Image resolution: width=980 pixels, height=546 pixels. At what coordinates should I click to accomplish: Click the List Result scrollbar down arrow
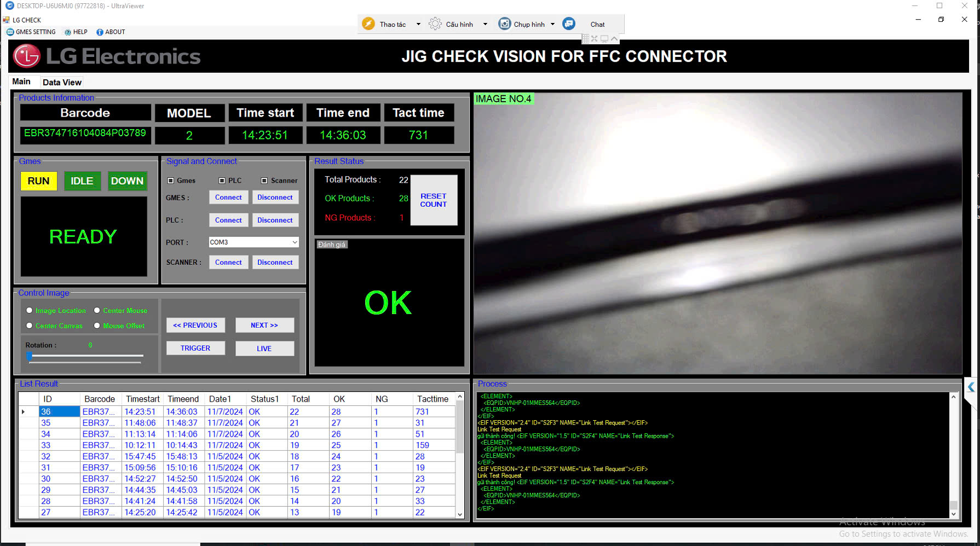click(460, 514)
